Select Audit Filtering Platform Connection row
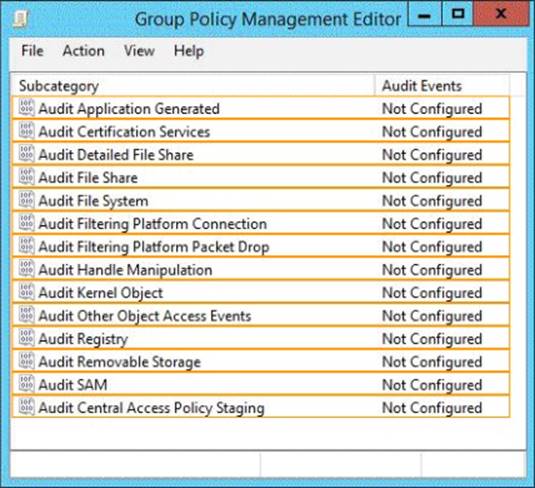The width and height of the screenshot is (535, 488). point(261,223)
